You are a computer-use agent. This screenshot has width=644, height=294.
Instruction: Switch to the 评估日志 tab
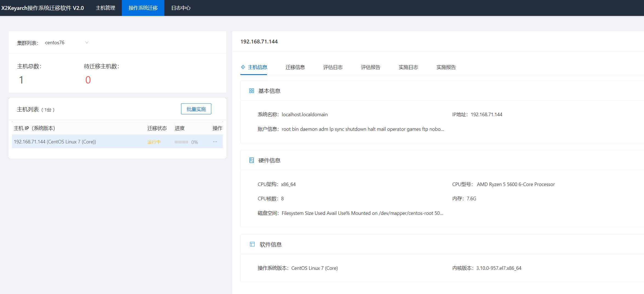(x=333, y=67)
